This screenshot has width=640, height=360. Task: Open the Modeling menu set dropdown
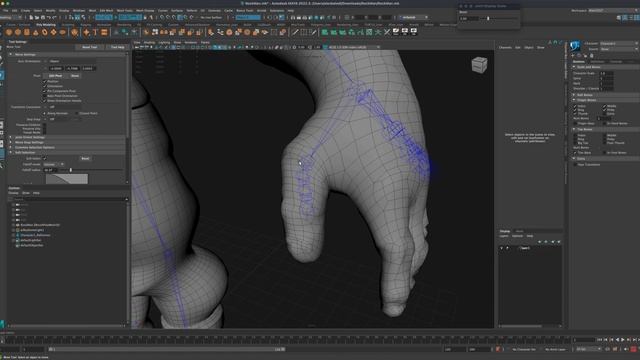[11, 18]
